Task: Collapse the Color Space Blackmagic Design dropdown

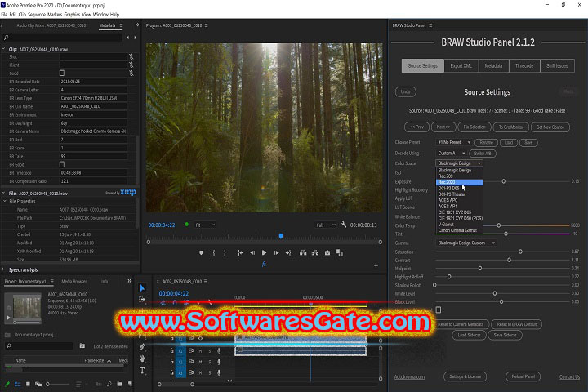Action: (x=459, y=163)
